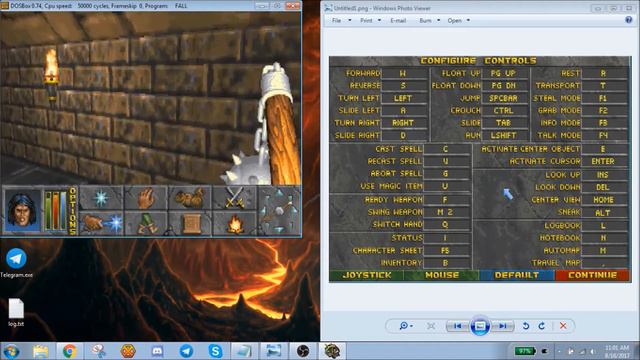Viewport: 640px width, 360px height.
Task: Click the green health bar in HUD
Action: [48, 211]
